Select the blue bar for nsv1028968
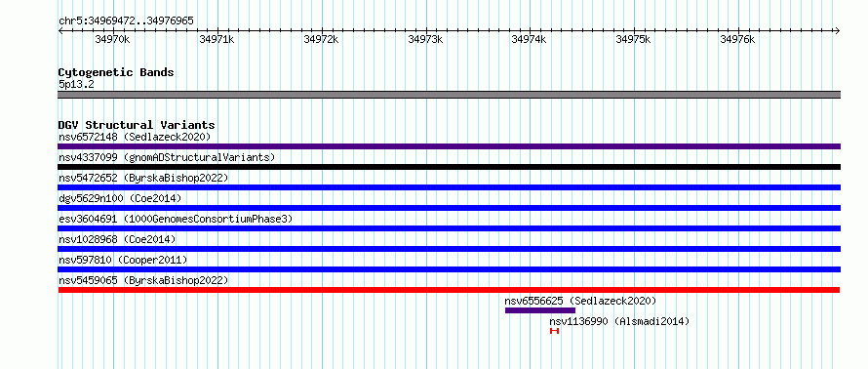 tap(449, 249)
